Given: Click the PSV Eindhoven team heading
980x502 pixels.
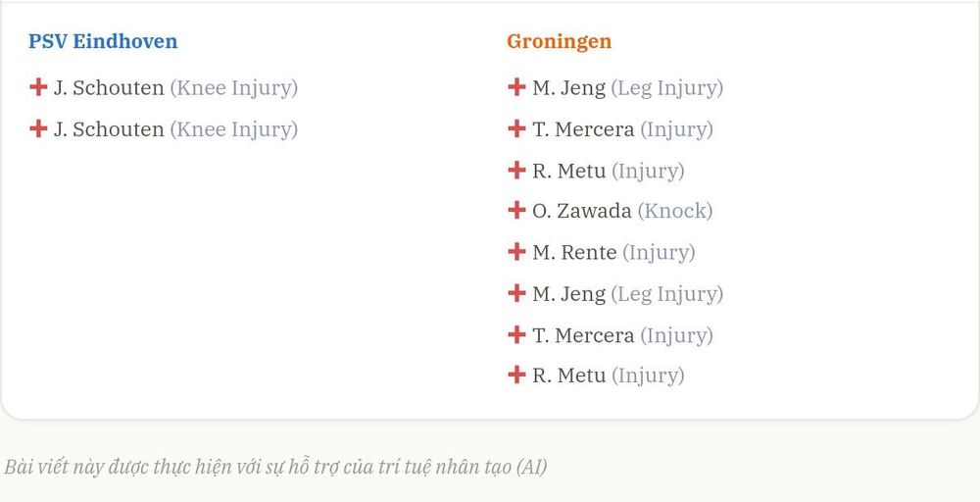Looking at the screenshot, I should (103, 41).
